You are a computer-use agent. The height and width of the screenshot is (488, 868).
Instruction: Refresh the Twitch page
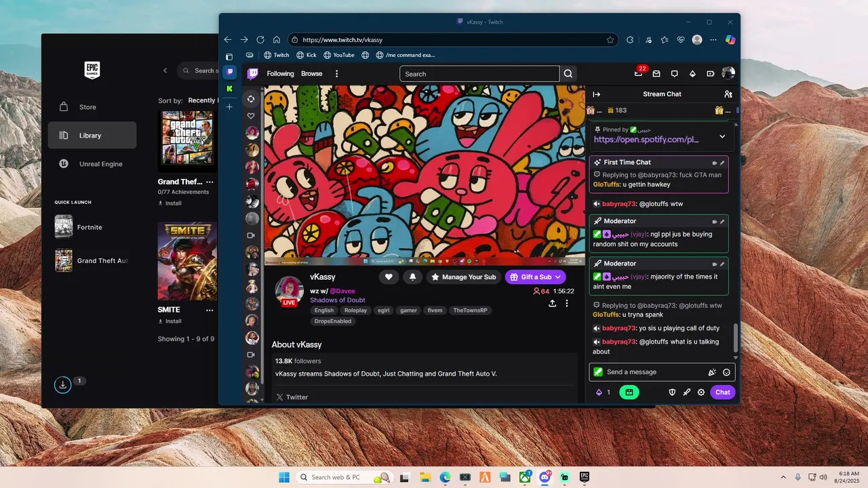click(x=260, y=40)
